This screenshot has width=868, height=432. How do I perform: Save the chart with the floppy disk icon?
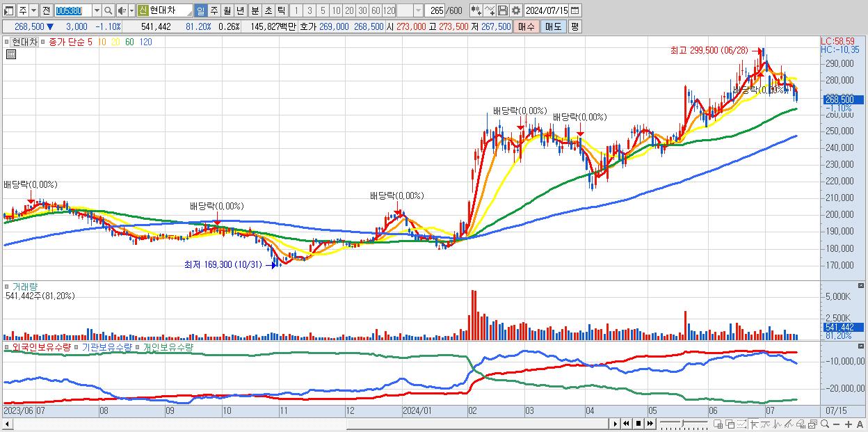coord(503,10)
